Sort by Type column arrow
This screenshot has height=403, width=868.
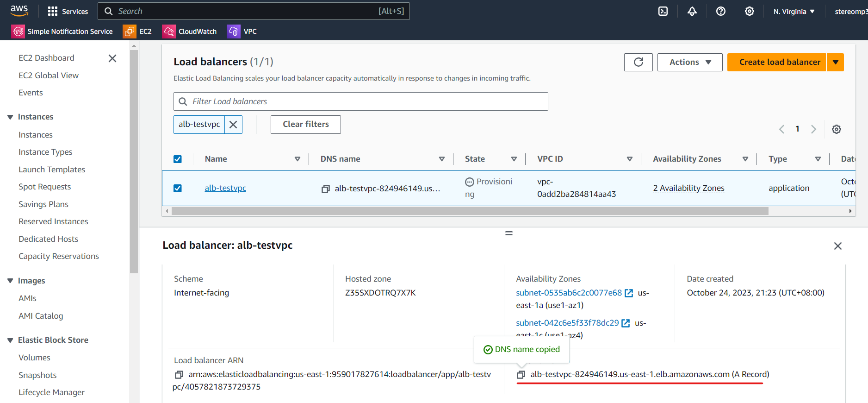(818, 159)
